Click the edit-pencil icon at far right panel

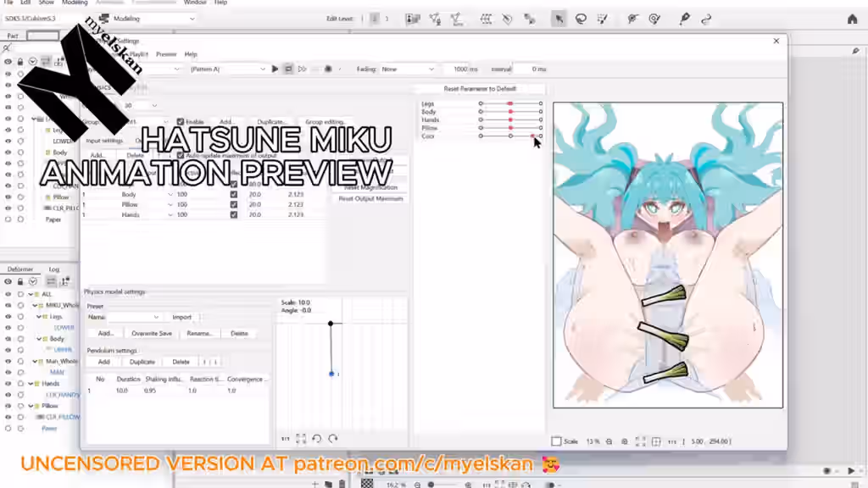tap(856, 50)
